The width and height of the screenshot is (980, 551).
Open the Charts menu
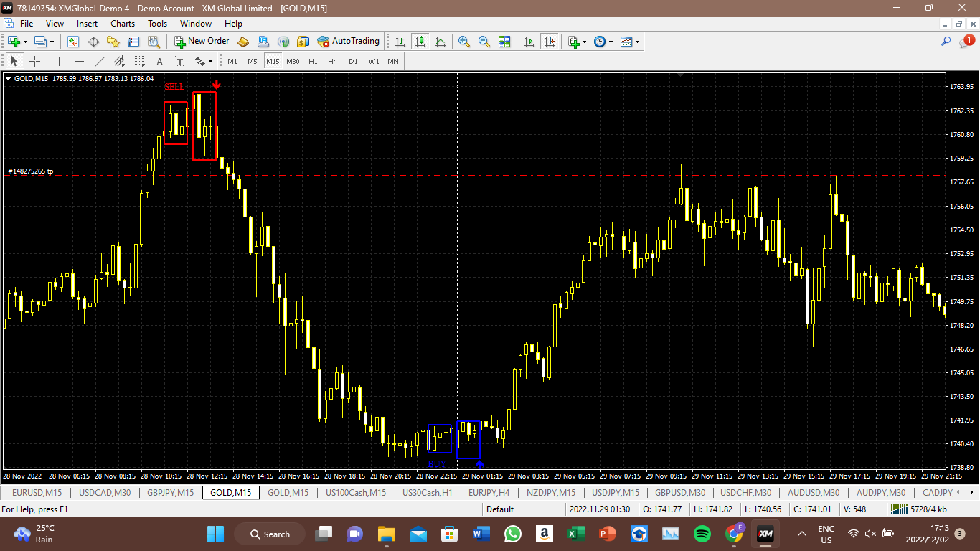click(123, 24)
